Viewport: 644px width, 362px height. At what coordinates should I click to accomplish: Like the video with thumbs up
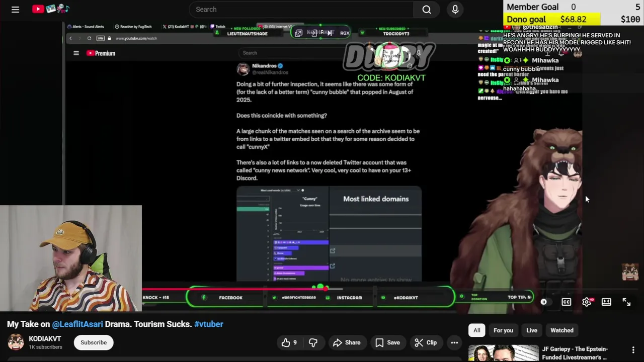click(289, 342)
